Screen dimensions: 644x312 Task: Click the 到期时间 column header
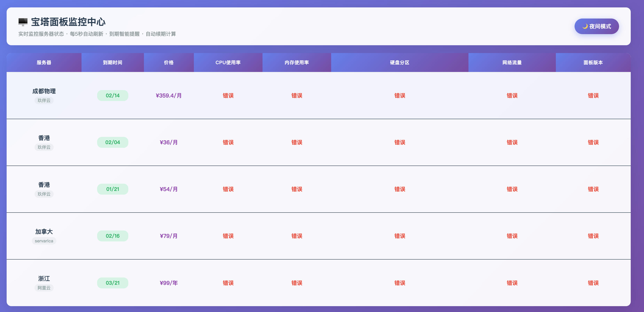pyautogui.click(x=113, y=63)
